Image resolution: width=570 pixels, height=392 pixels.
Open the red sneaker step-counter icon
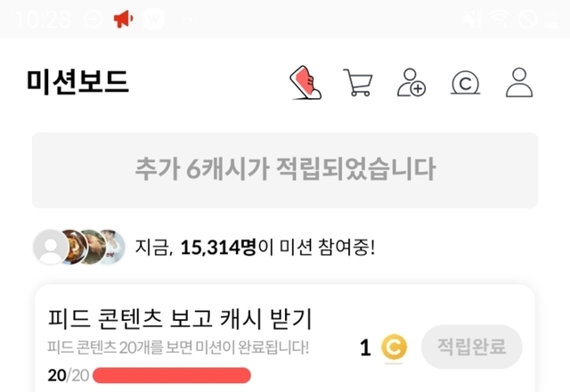pos(305,83)
